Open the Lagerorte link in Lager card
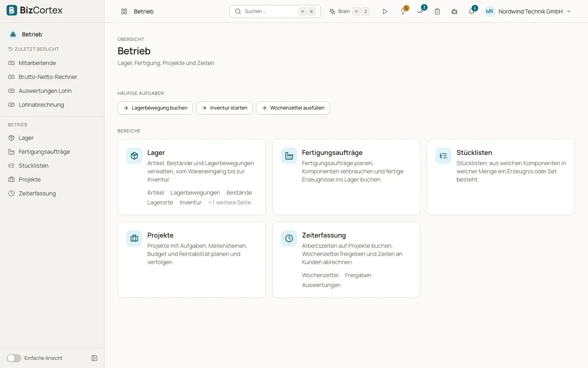The image size is (588, 368). point(160,202)
